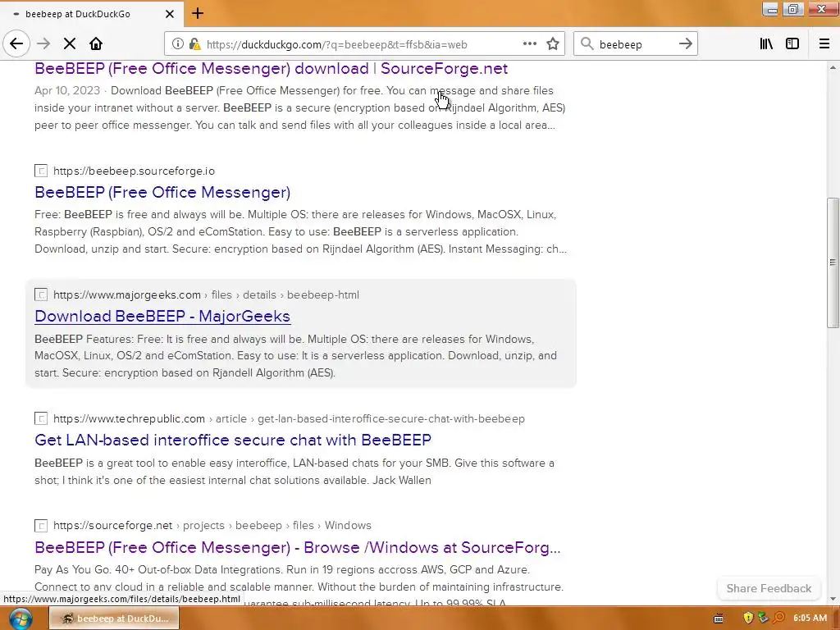840x630 pixels.
Task: Click the search magnifier icon
Action: tap(587, 44)
